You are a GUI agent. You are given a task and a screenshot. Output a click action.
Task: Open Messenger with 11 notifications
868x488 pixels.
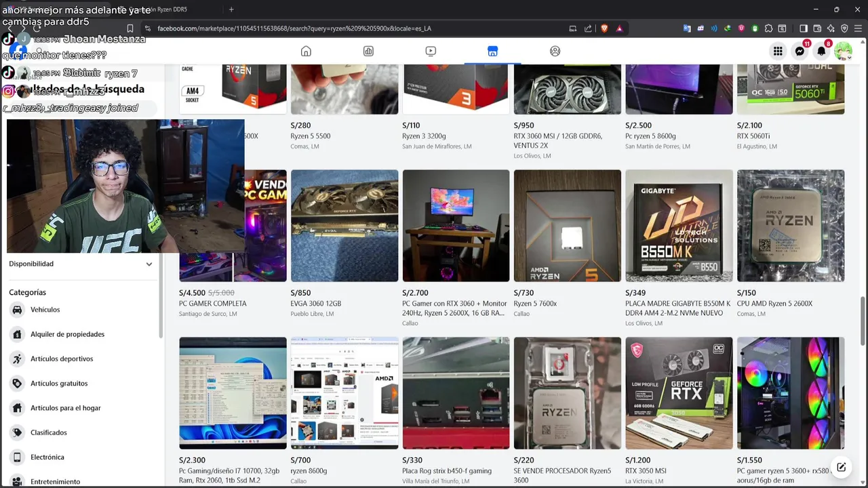(800, 51)
